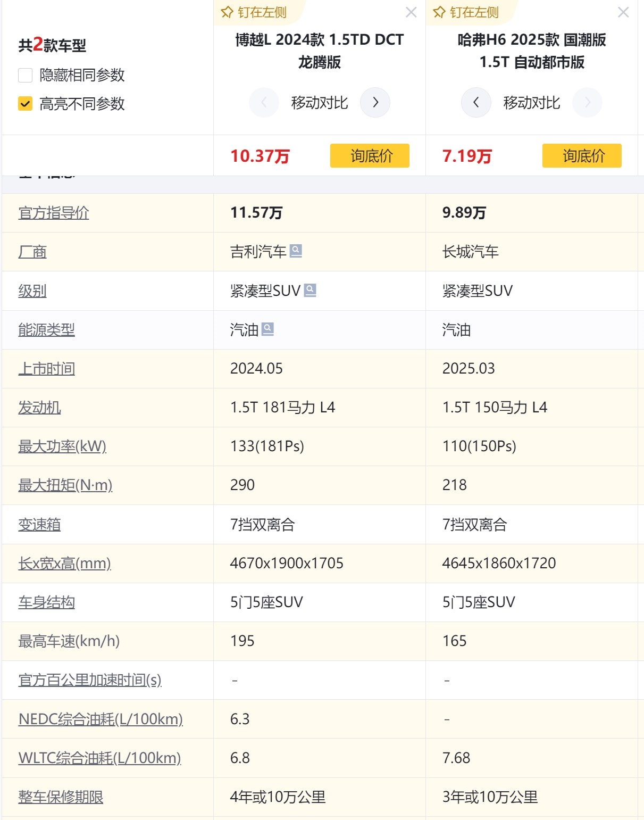
Task: Click 11.57万 official guide price
Action: click(256, 213)
